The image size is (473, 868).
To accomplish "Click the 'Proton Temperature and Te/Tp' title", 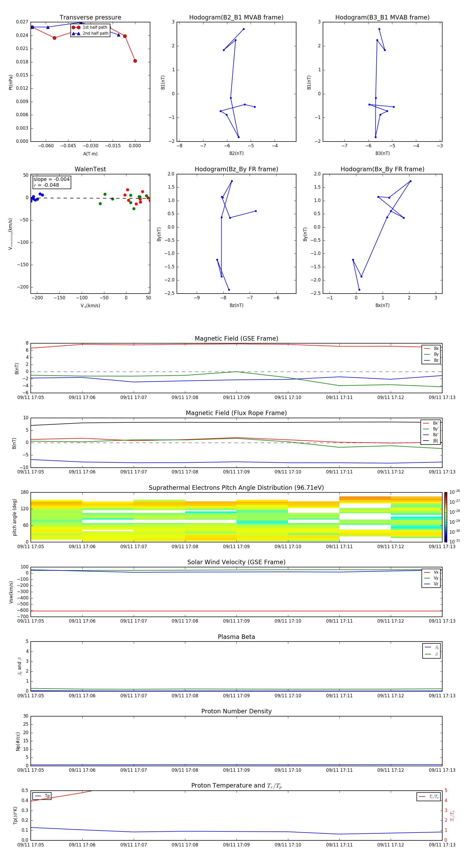I will click(x=236, y=785).
